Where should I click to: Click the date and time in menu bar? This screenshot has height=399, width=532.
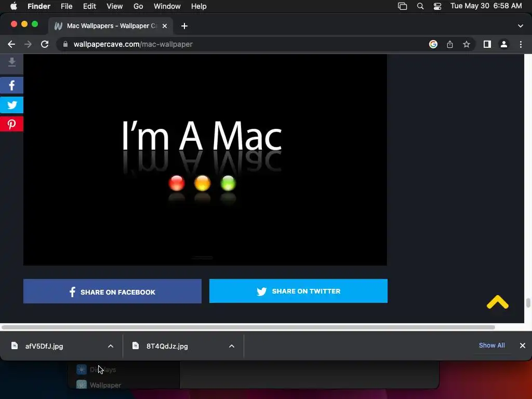[x=486, y=6]
